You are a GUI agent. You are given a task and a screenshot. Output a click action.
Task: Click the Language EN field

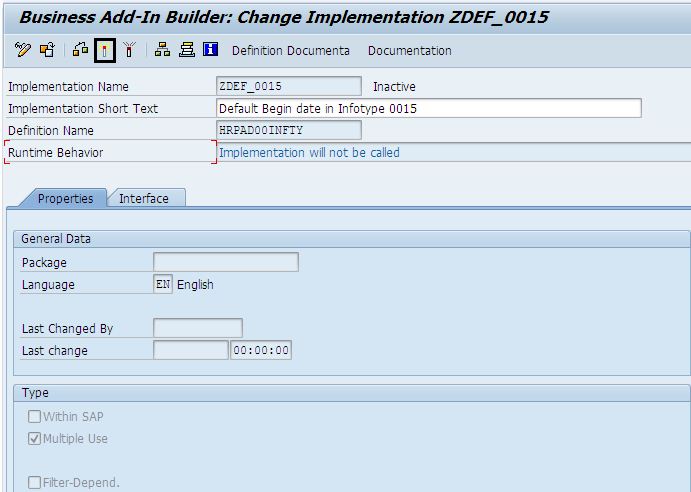pyautogui.click(x=163, y=285)
